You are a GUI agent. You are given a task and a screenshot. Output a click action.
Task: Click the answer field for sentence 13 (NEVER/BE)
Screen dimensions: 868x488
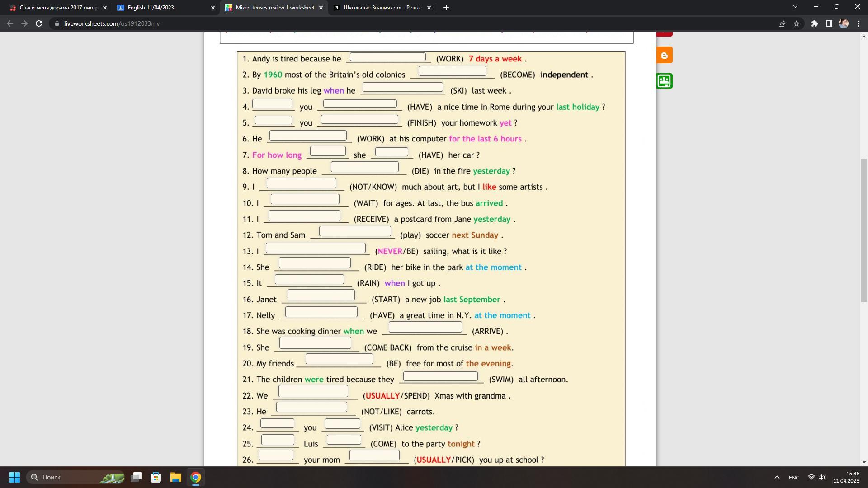point(315,248)
